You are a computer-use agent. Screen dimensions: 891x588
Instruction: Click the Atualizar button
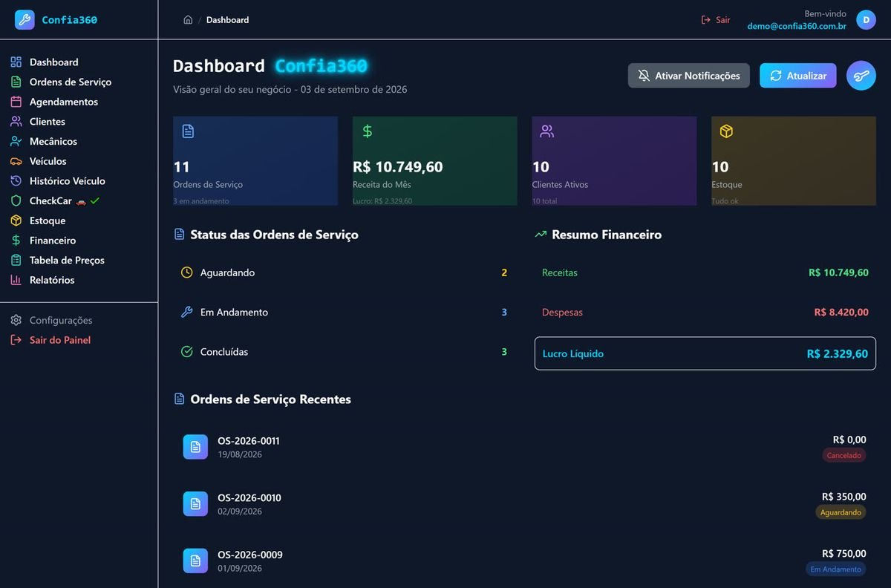[x=798, y=76]
